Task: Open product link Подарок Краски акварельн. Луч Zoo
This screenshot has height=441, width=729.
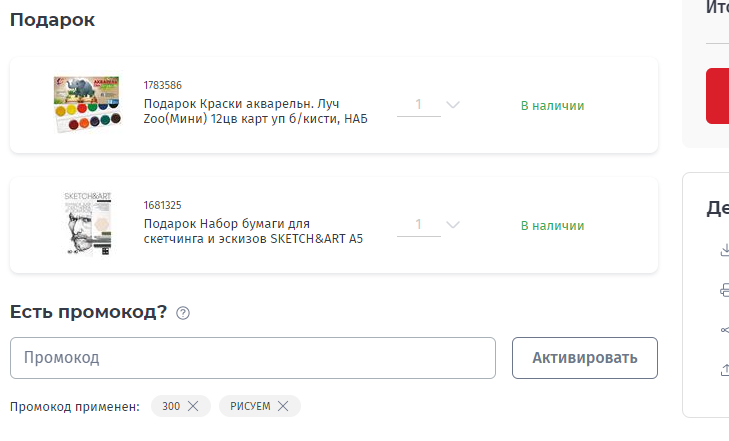Action: tap(255, 111)
